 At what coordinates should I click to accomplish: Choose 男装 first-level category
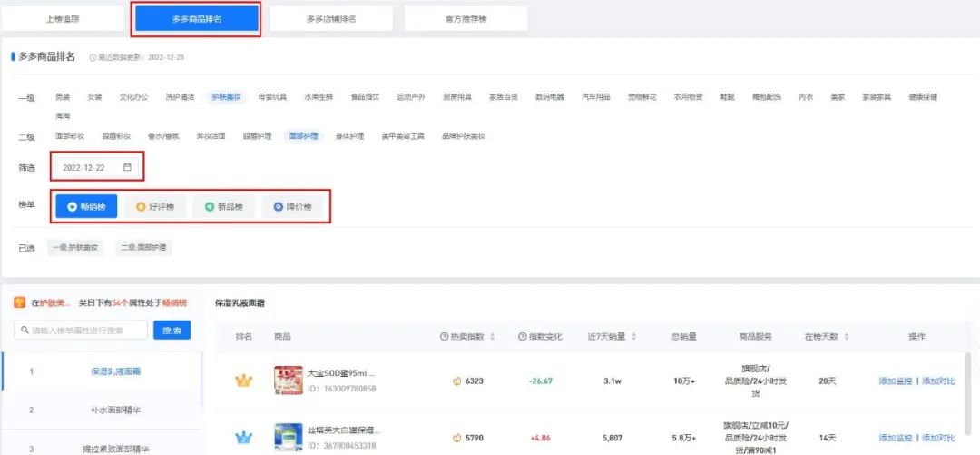pos(63,97)
